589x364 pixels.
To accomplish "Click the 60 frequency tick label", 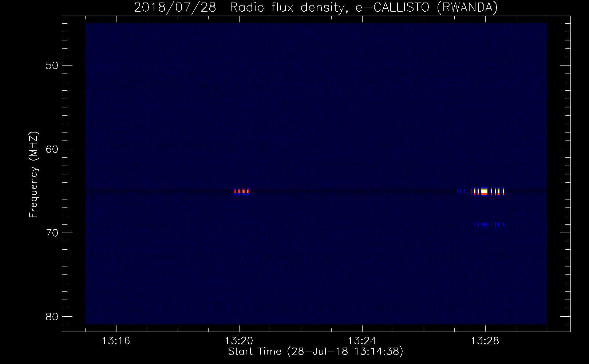I will tap(52, 149).
